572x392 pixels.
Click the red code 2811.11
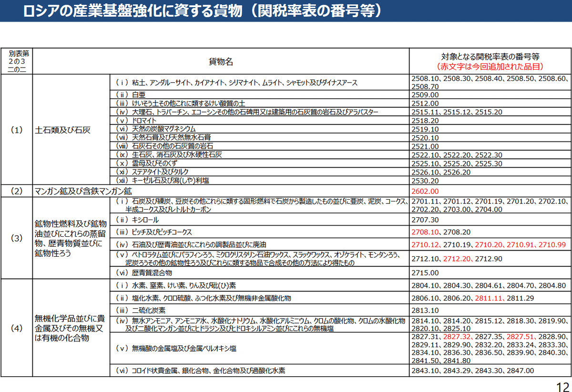pyautogui.click(x=488, y=298)
